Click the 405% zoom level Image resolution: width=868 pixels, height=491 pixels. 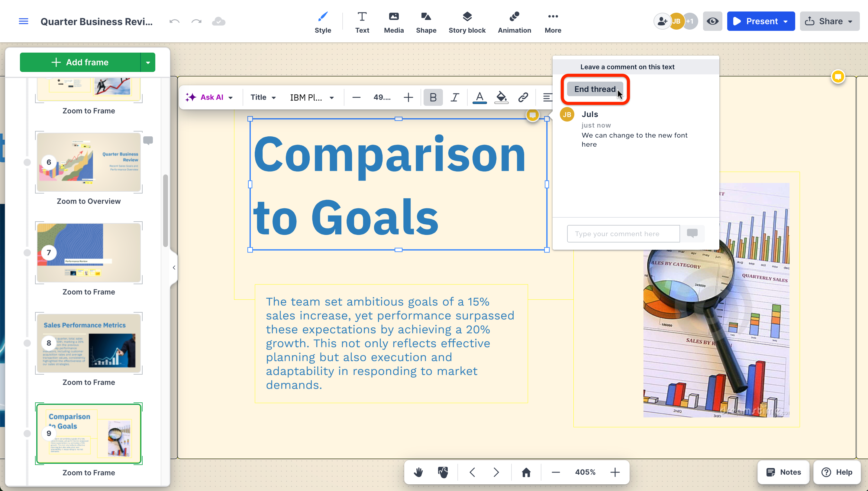pyautogui.click(x=585, y=472)
